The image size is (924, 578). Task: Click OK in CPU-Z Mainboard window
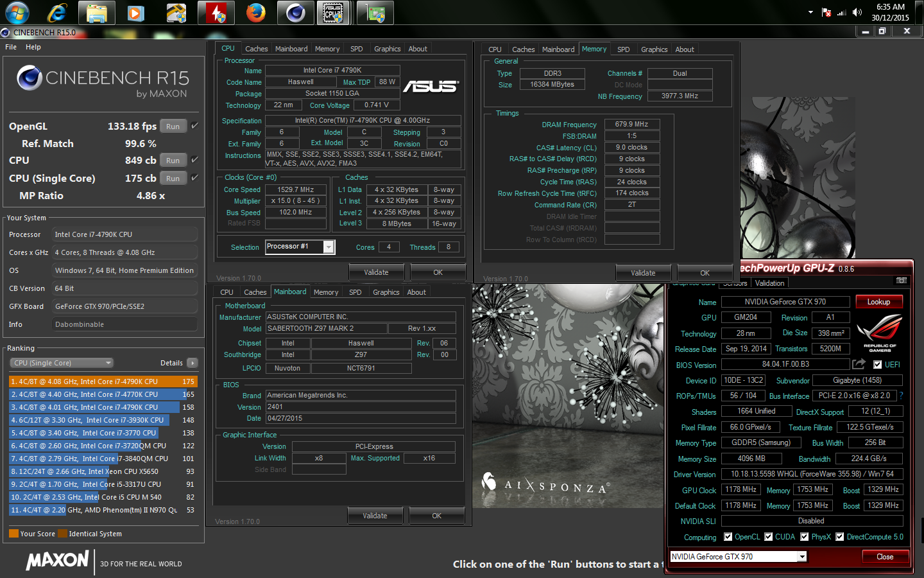436,516
